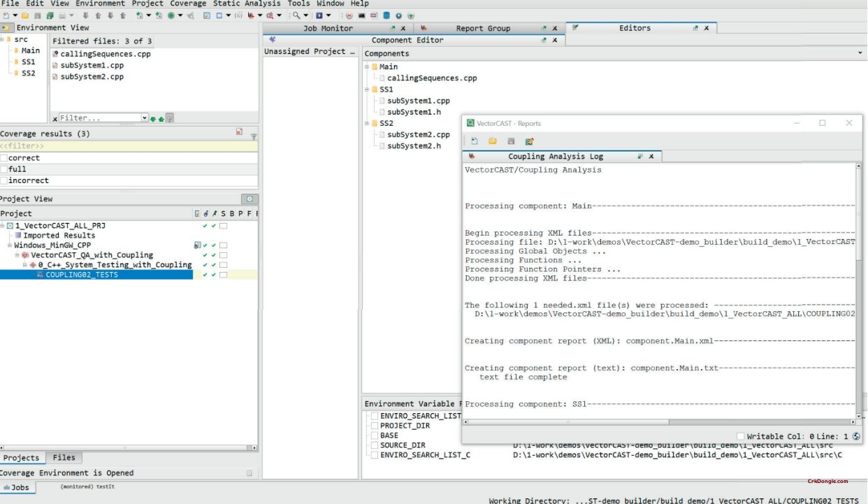Click the export report icon in Reports window
This screenshot has height=504, width=868.
529,142
